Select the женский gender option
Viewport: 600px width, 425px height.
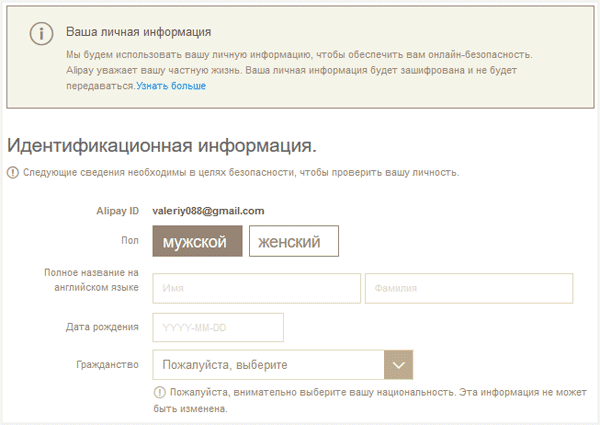[x=294, y=241]
